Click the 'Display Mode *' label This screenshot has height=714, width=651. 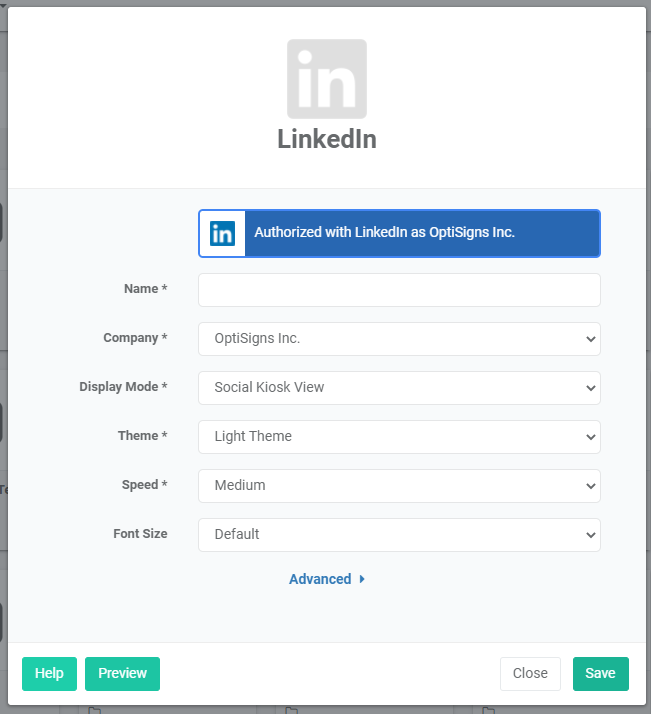click(x=123, y=387)
